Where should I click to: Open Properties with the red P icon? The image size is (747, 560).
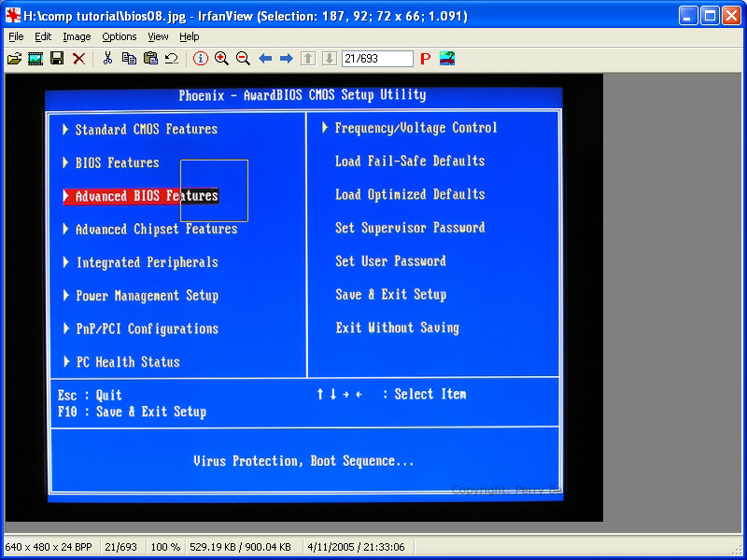pyautogui.click(x=426, y=59)
